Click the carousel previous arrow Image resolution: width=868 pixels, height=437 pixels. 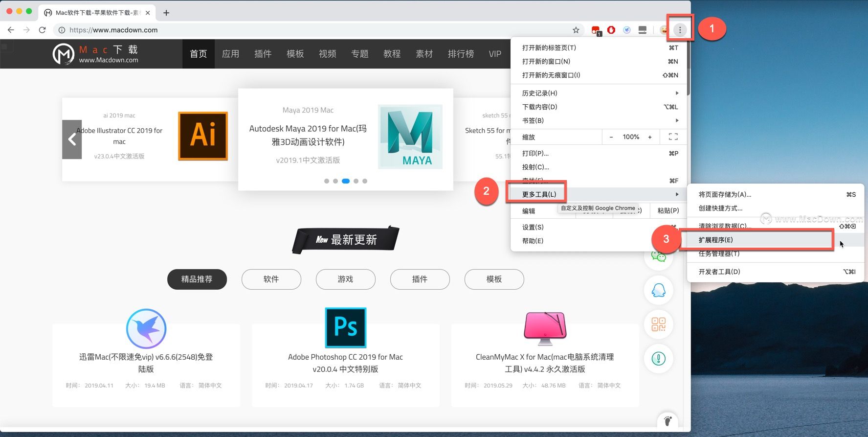point(72,139)
